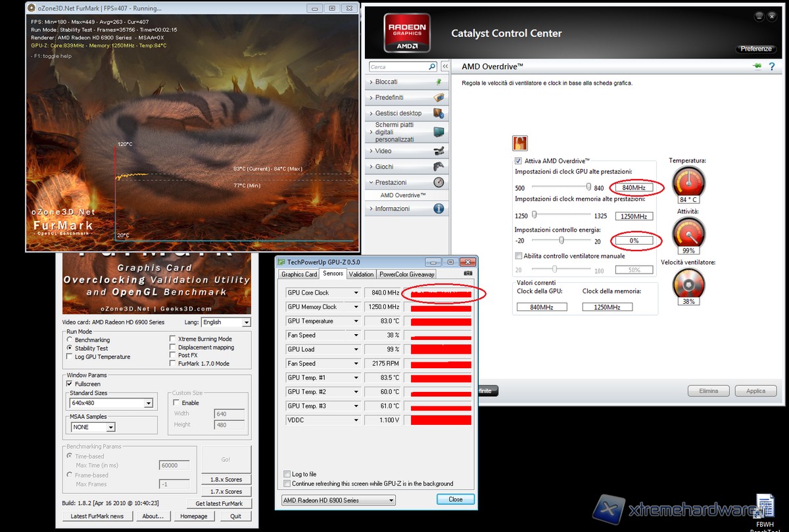Click the camera screenshot icon in GPU-Z
This screenshot has height=532, width=789.
pos(468,273)
